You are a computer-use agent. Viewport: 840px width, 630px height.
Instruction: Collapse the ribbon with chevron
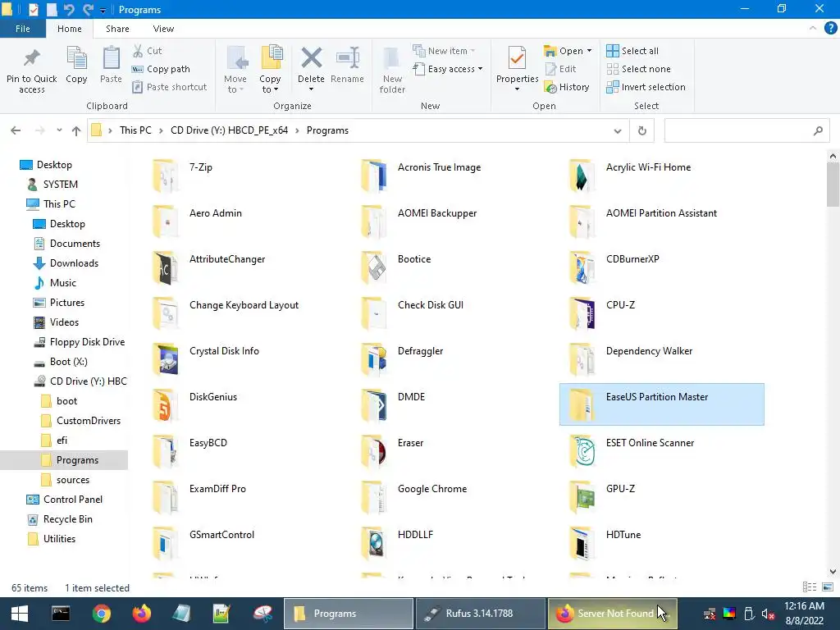point(813,29)
